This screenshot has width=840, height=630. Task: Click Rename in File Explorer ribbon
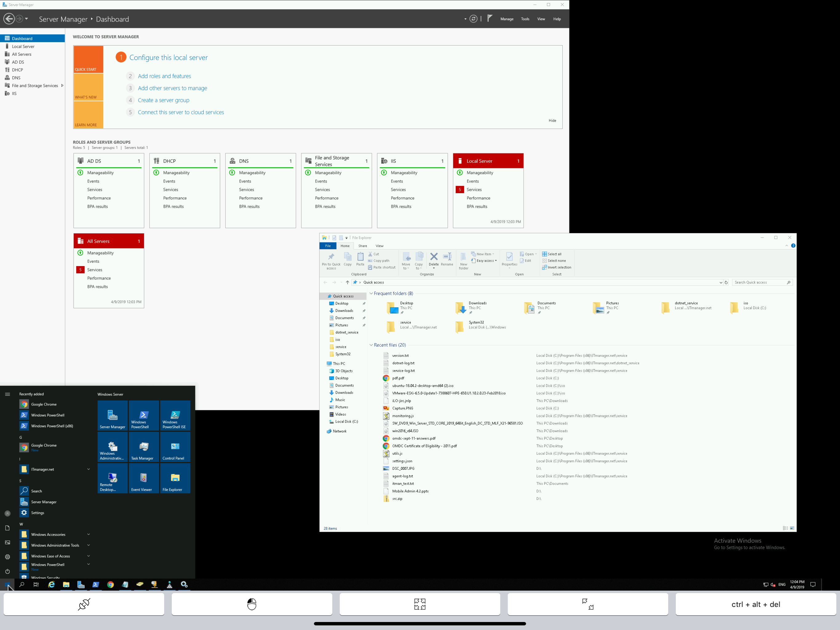pyautogui.click(x=447, y=259)
